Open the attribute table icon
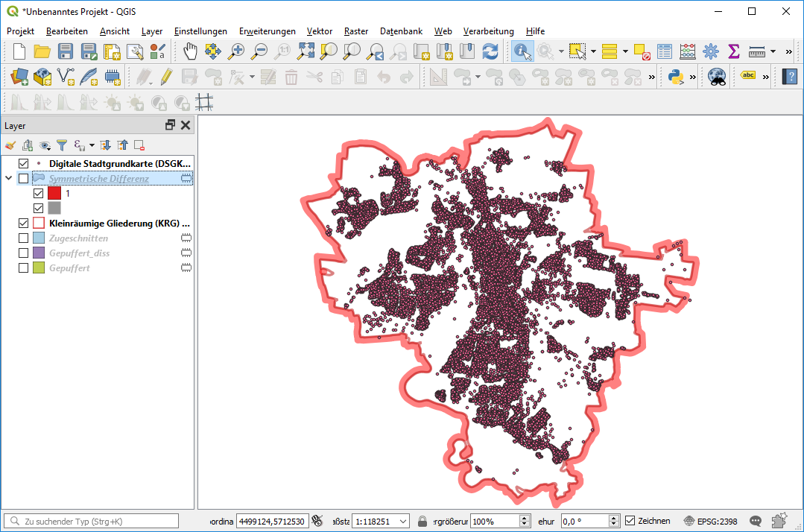The image size is (804, 532). click(x=665, y=51)
